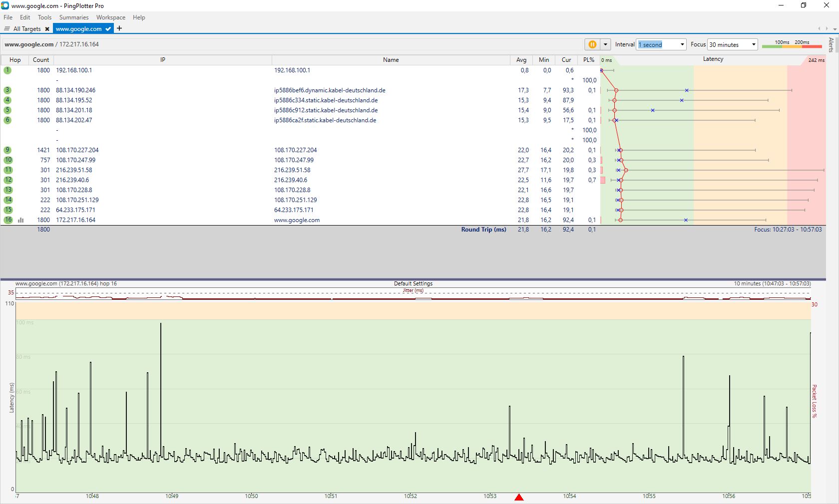Select the www.google.com tab
The width and height of the screenshot is (839, 504).
pos(78,29)
